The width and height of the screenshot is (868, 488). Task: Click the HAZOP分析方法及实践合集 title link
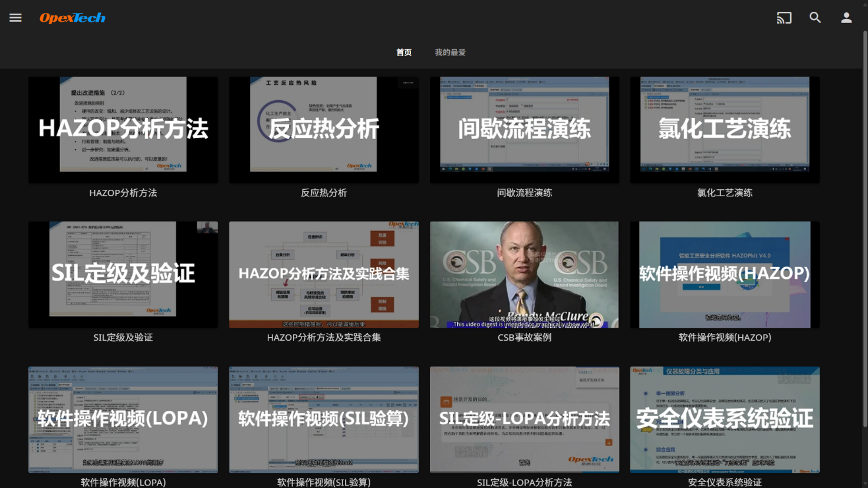click(x=324, y=337)
